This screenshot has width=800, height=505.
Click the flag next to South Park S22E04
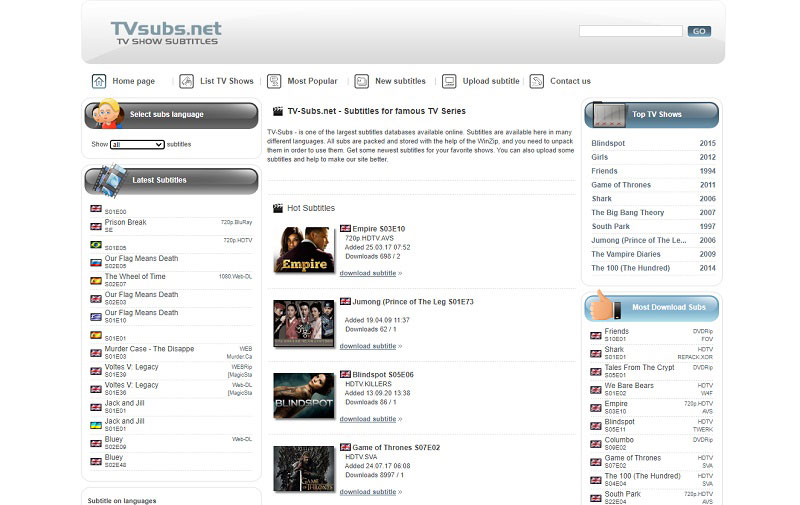[x=595, y=498]
